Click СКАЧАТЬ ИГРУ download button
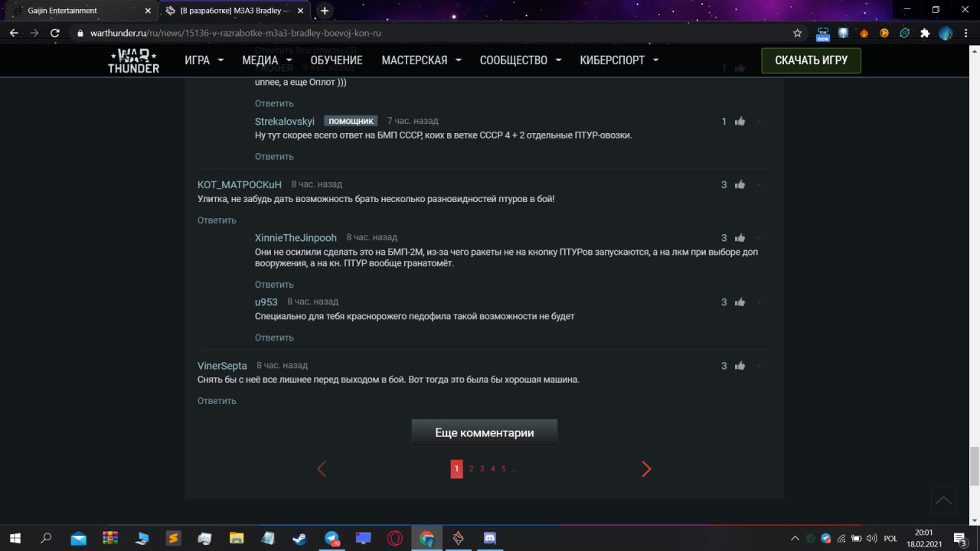The width and height of the screenshot is (980, 551). tap(811, 60)
